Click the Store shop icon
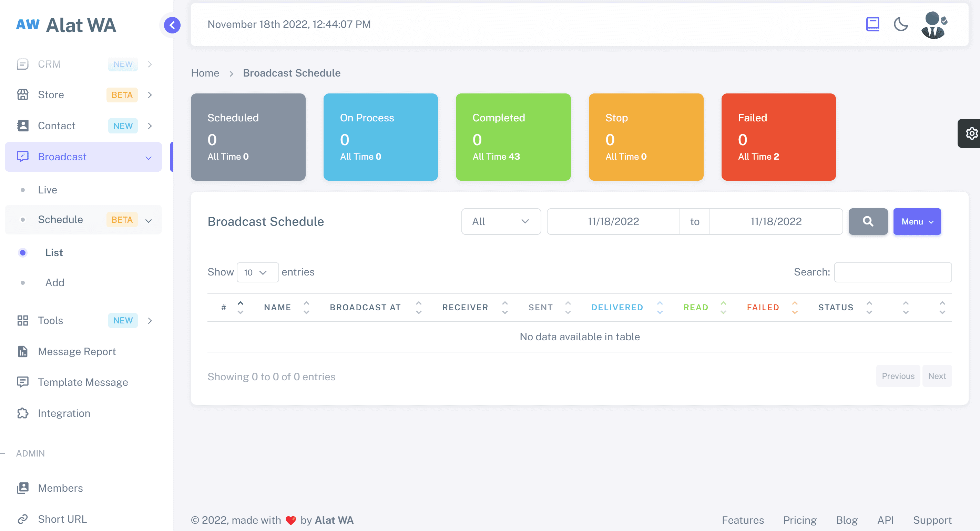The image size is (980, 531). (22, 94)
